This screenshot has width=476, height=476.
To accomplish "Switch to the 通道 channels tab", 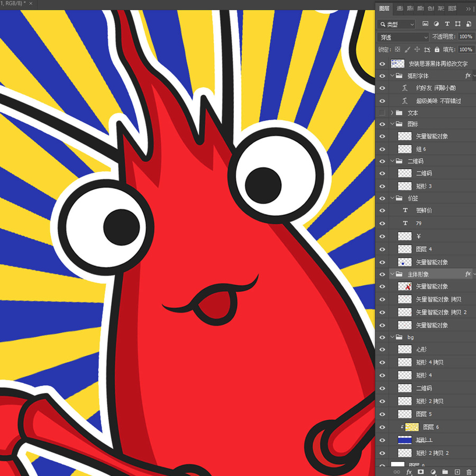I will pos(400,8).
